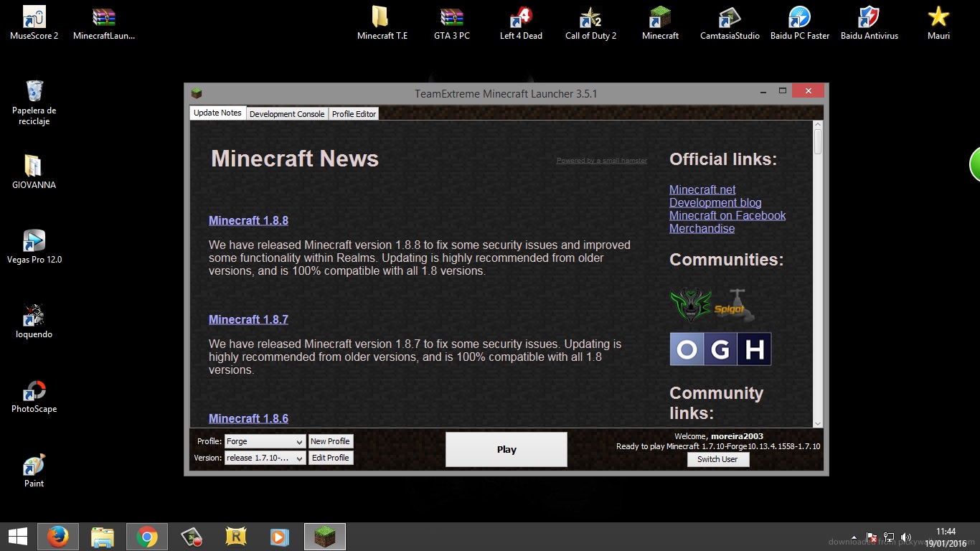This screenshot has width=980, height=551.
Task: Open the GIOVANNA folder
Action: pos(34,171)
